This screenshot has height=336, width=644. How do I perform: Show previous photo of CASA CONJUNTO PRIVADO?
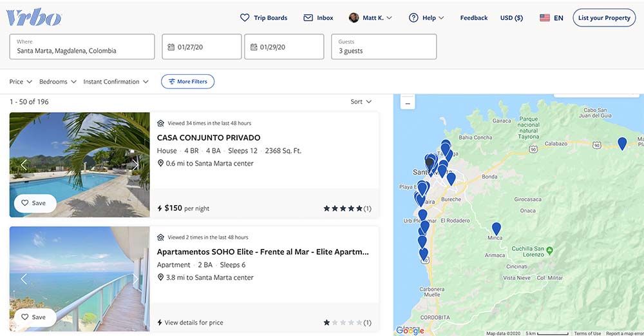pyautogui.click(x=24, y=164)
